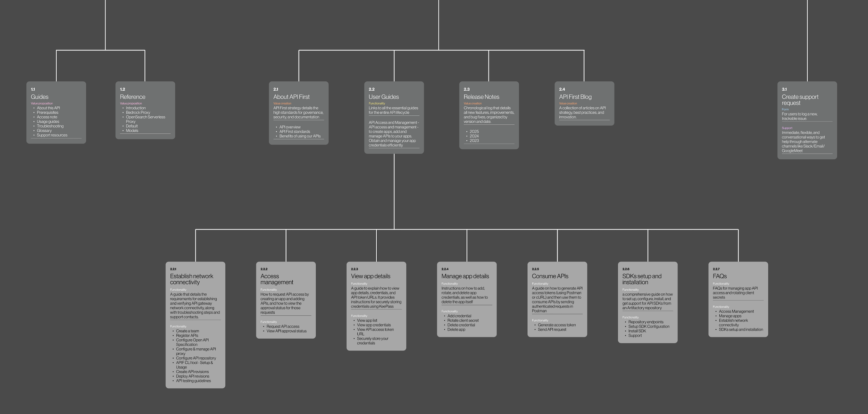Screen dimensions: 868x414
Task: Click 'Securely store your credentials' item
Action: pyautogui.click(x=373, y=341)
